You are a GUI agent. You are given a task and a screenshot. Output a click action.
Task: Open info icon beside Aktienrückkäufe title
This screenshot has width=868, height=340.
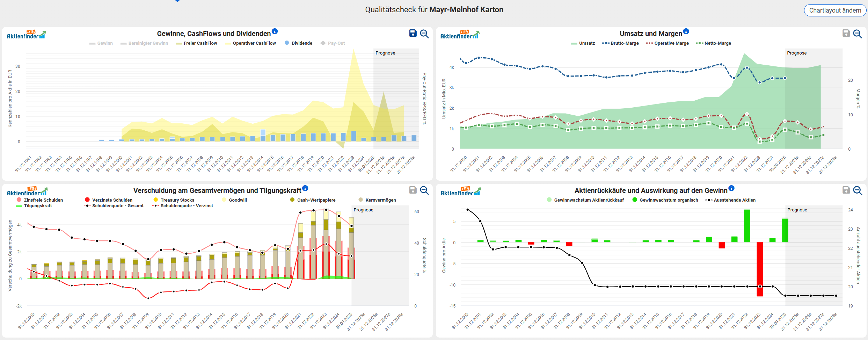pos(731,188)
